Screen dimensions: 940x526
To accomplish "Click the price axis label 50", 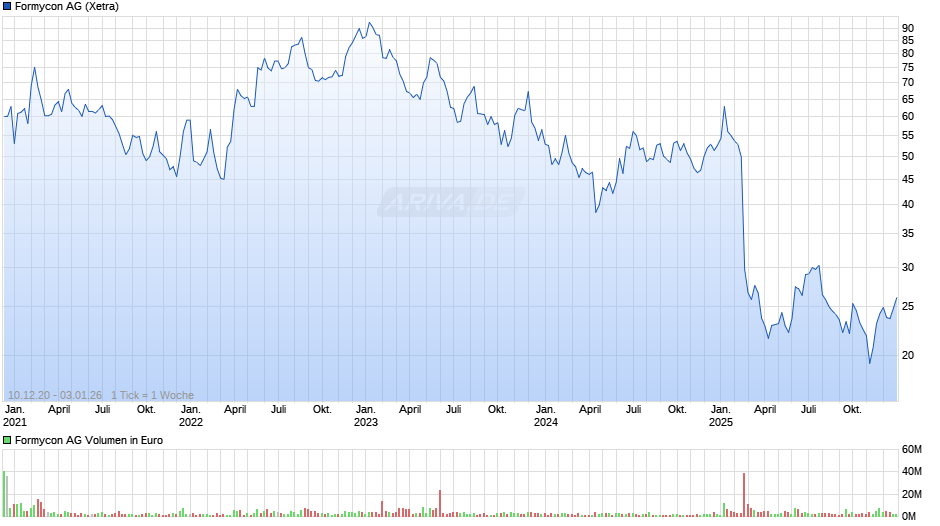I will pos(908,157).
